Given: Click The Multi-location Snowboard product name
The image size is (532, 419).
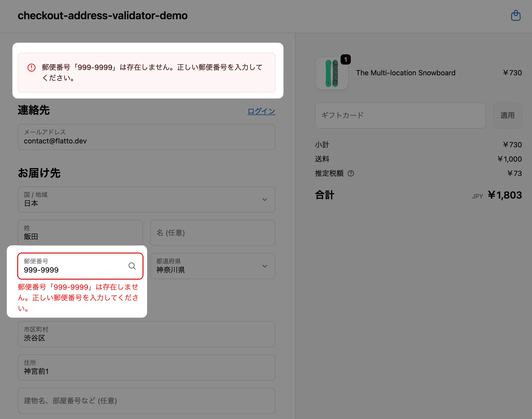Looking at the screenshot, I should coord(405,73).
